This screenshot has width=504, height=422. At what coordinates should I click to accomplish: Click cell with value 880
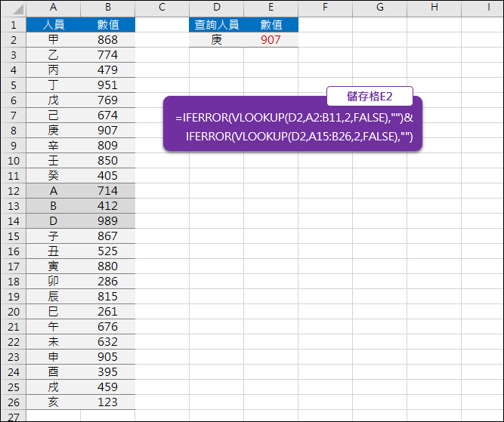108,266
